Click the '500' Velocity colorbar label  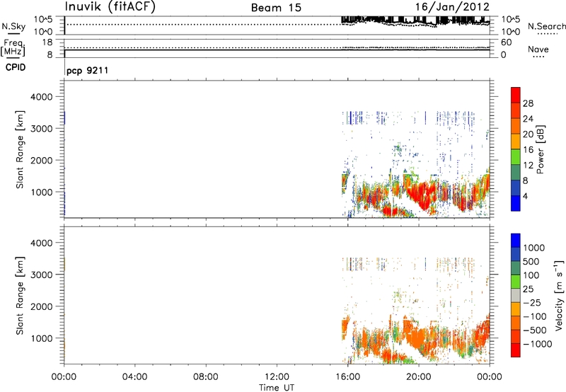[531, 262]
